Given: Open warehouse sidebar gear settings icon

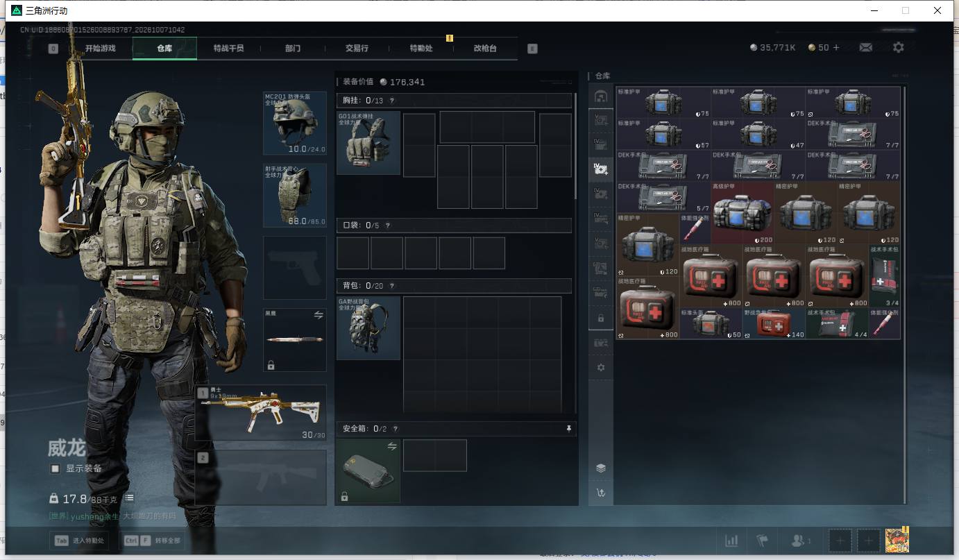Looking at the screenshot, I should [x=601, y=367].
